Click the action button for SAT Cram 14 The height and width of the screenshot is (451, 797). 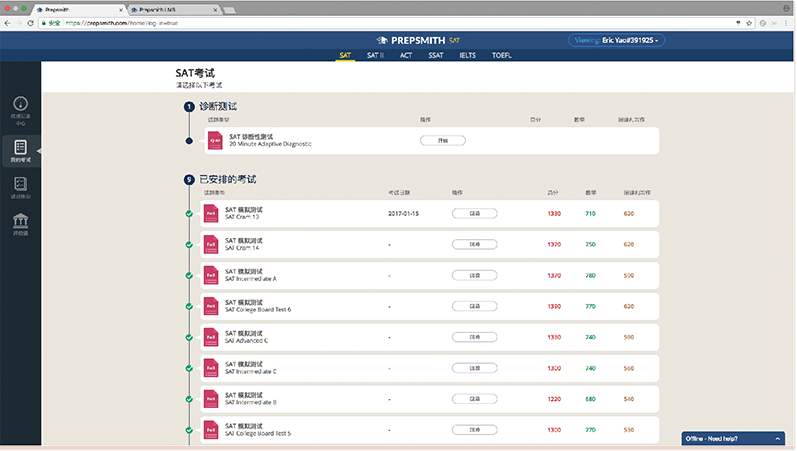475,245
